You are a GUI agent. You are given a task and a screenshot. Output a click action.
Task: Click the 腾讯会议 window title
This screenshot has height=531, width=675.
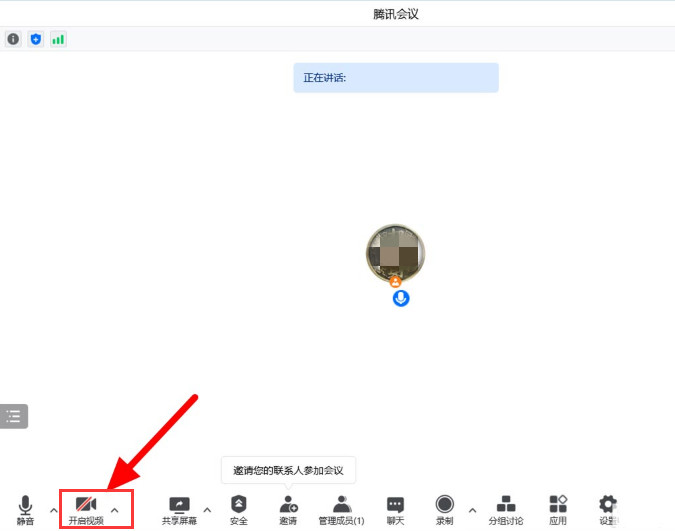pos(396,14)
